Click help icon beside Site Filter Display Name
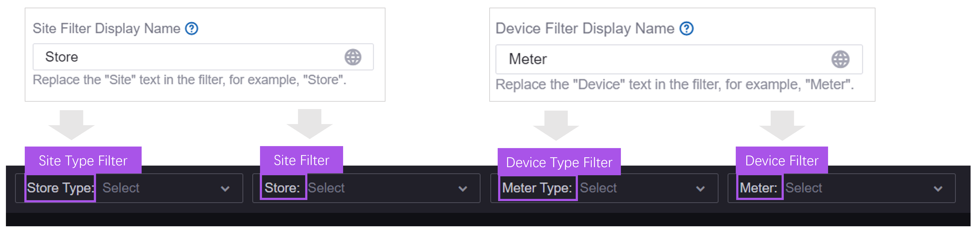 click(x=191, y=28)
